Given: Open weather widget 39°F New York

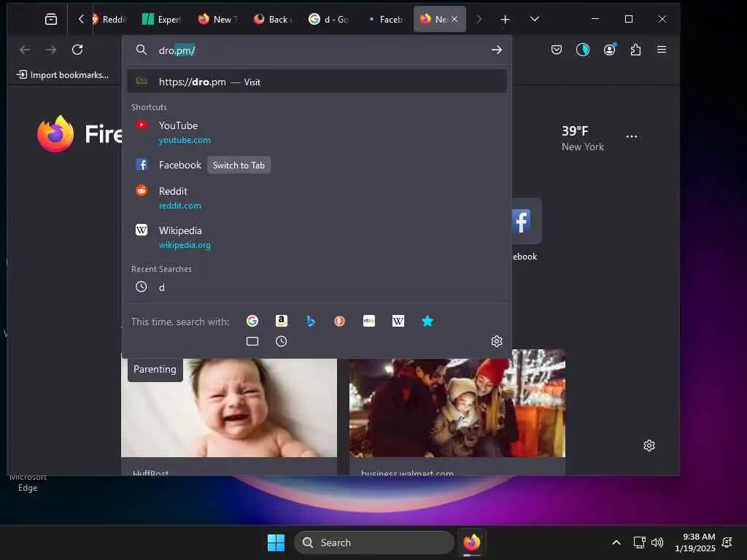Looking at the screenshot, I should tap(583, 138).
